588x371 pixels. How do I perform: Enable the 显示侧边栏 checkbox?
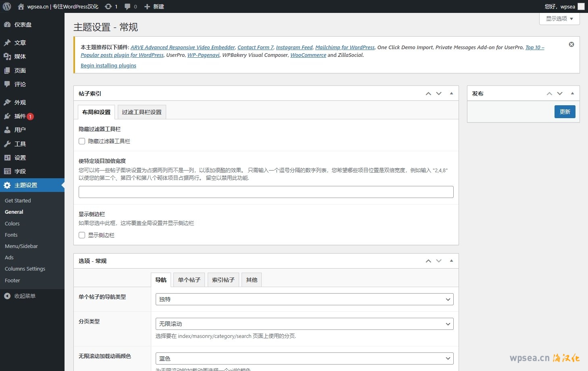click(82, 235)
